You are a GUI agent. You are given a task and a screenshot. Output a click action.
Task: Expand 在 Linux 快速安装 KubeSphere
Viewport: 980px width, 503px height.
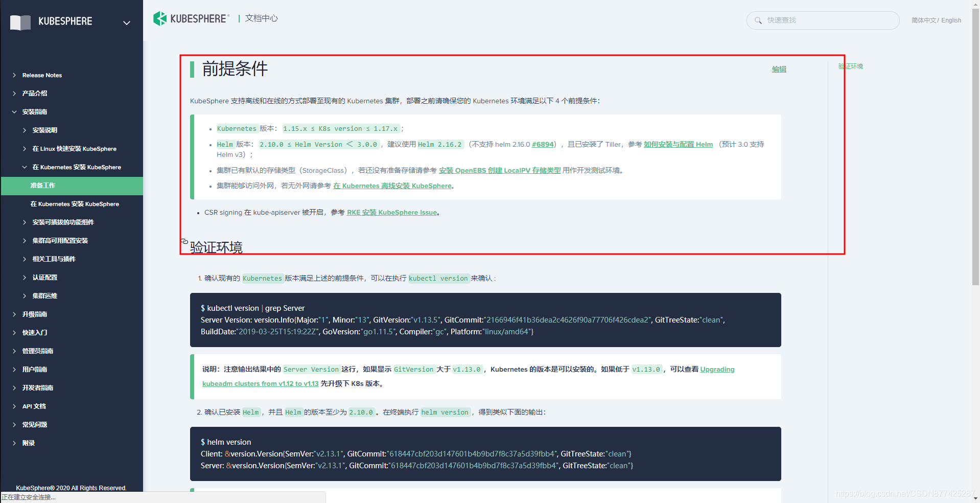74,149
